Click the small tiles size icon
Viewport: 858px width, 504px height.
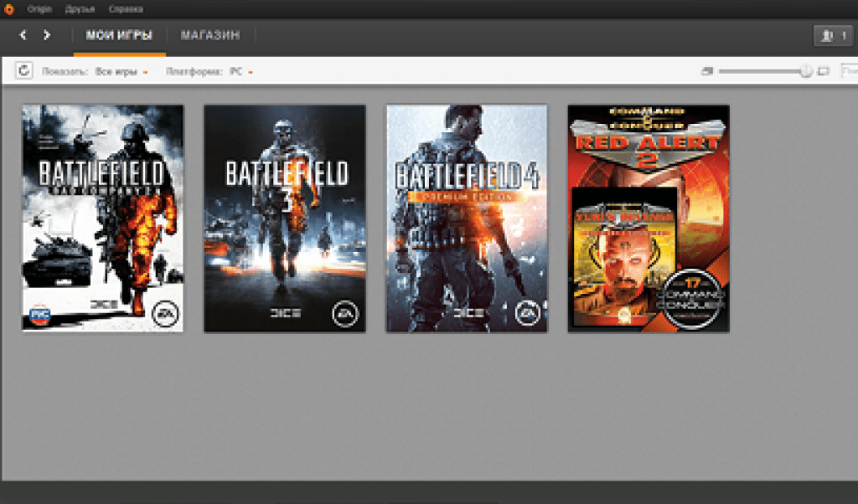[x=706, y=72]
